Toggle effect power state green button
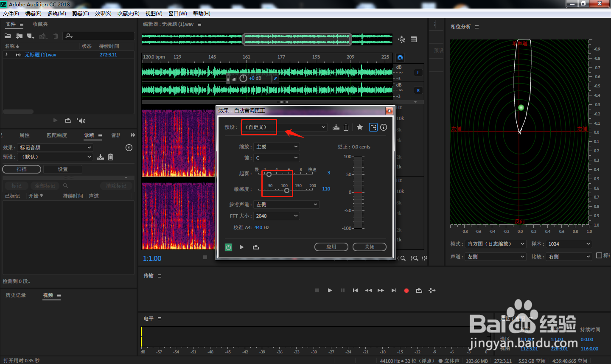Viewport: 611px width, 364px height. point(229,247)
